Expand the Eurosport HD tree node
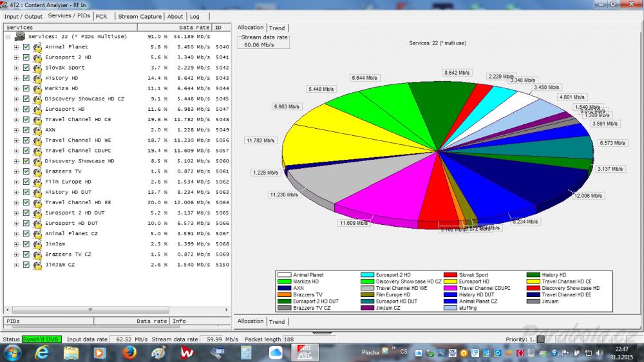The image size is (644, 362). (17, 110)
